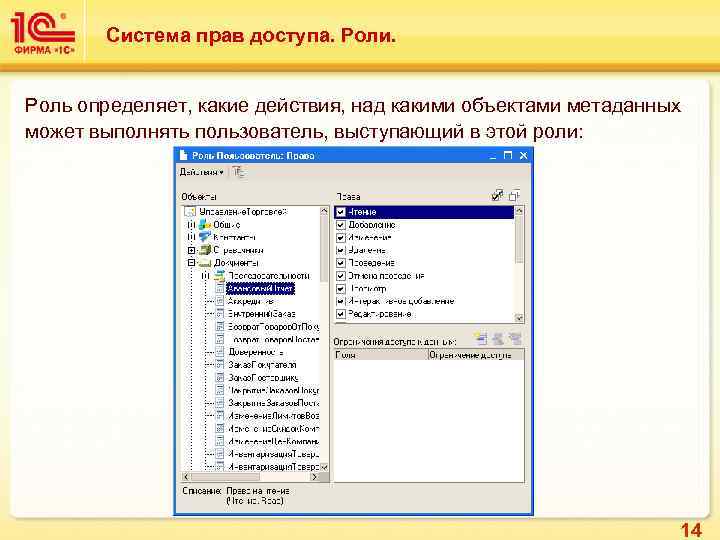
Task: Select the АвансовыйОтчет document in tree
Action: pos(260,288)
